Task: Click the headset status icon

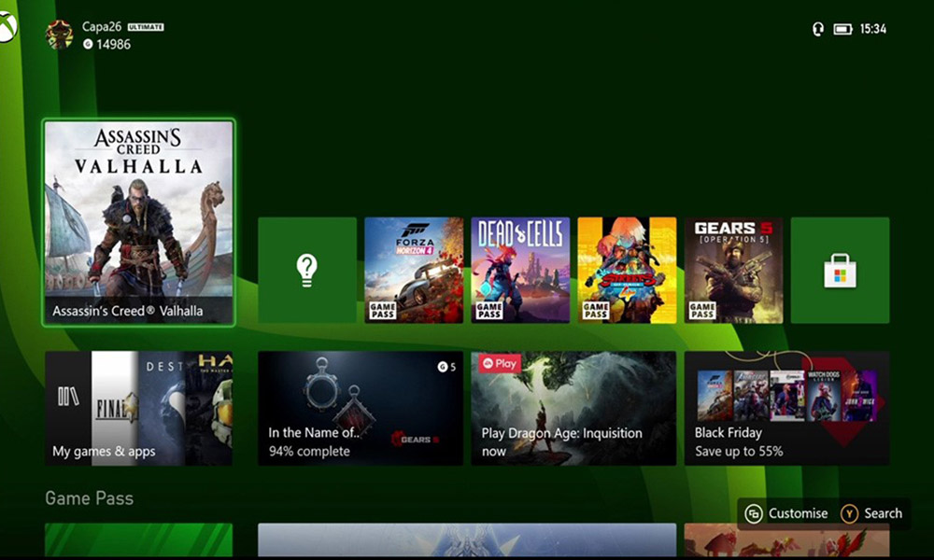Action: [818, 29]
